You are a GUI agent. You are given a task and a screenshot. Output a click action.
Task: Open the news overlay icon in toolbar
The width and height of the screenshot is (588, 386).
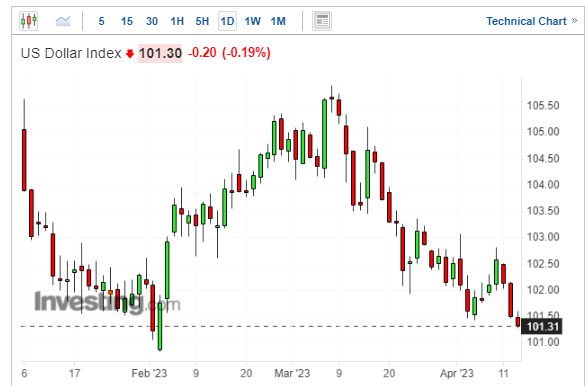click(x=322, y=21)
